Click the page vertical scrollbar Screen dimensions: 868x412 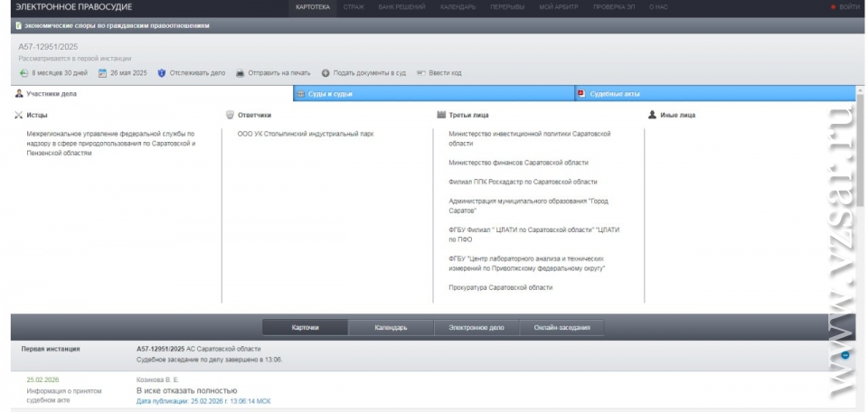click(x=861, y=181)
